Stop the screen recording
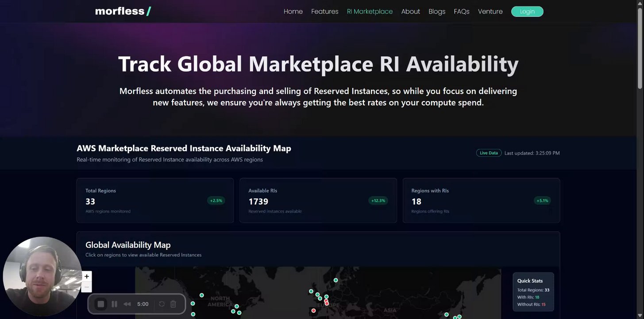 tap(101, 304)
